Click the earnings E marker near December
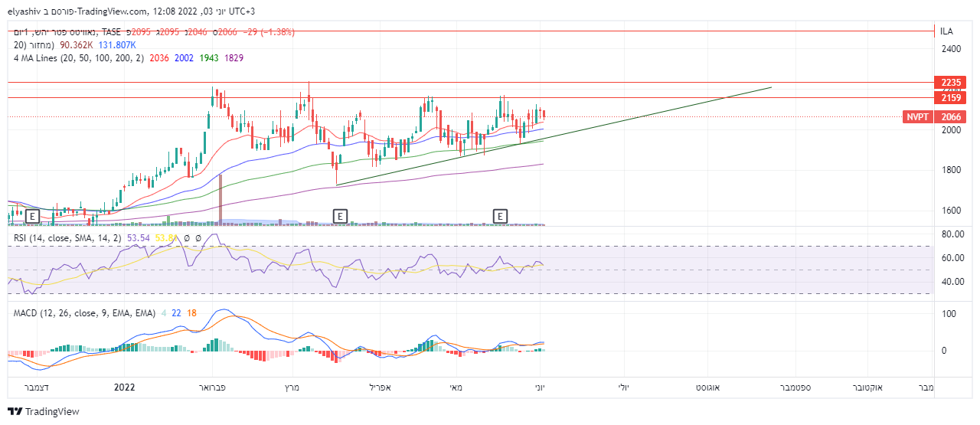This screenshot has height=425, width=980. pos(32,217)
